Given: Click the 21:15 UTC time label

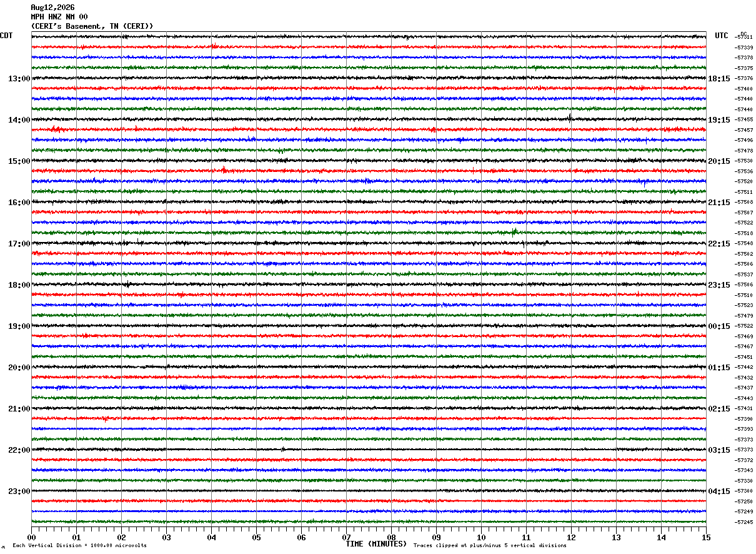Looking at the screenshot, I should 719,202.
